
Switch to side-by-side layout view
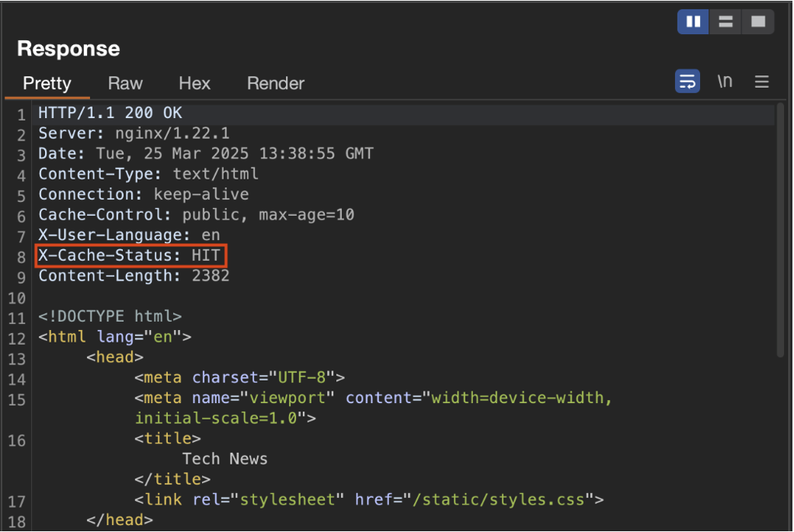click(693, 22)
